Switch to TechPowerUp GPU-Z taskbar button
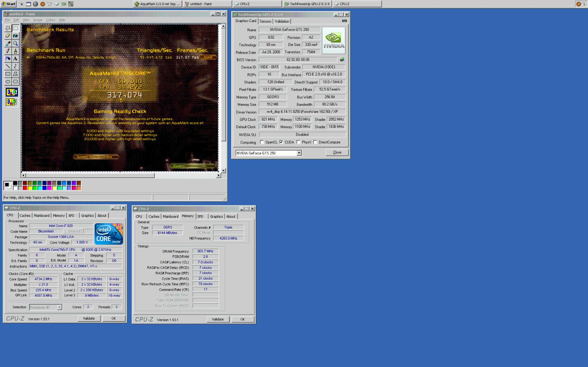This screenshot has height=367, width=588. click(x=307, y=4)
